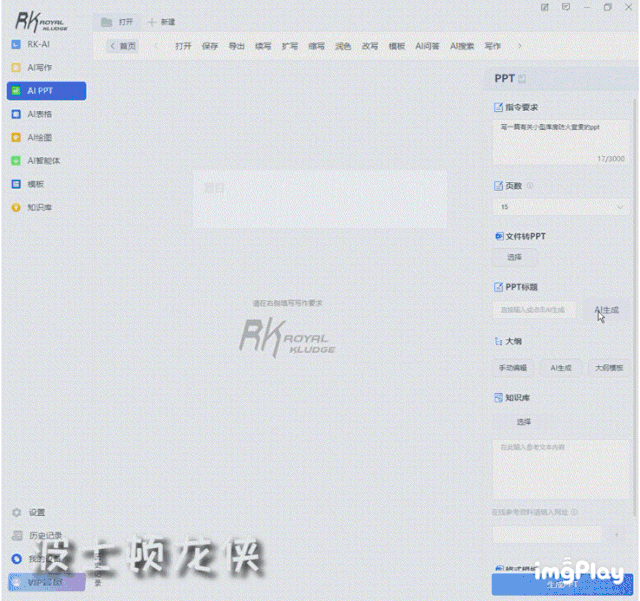This screenshot has height=601, width=640.
Task: Click the PPT标题 input field
Action: tap(534, 310)
